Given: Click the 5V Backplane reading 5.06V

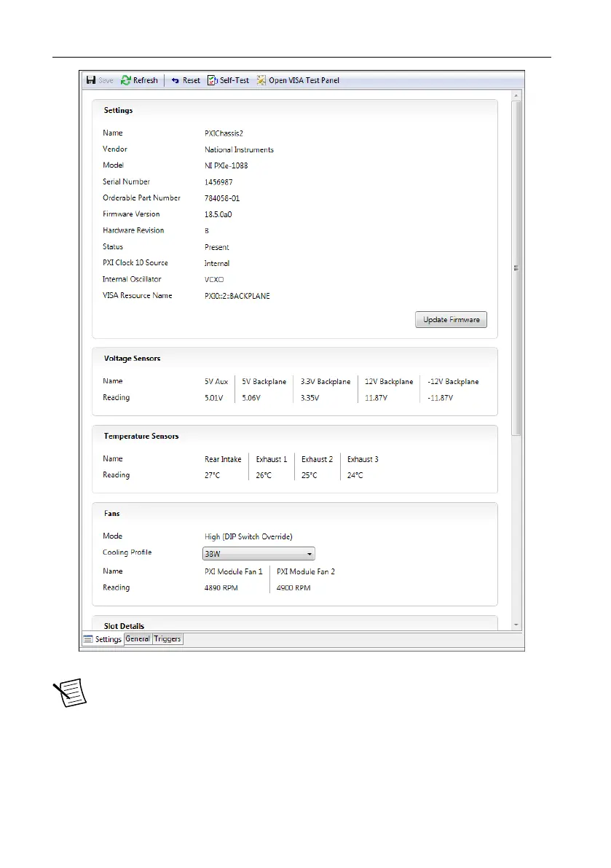Looking at the screenshot, I should 251,398.
